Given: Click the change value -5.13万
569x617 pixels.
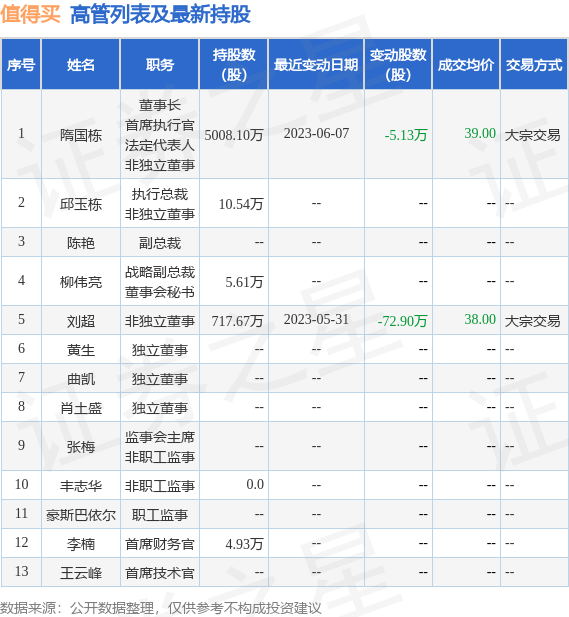Looking at the screenshot, I should (406, 135).
